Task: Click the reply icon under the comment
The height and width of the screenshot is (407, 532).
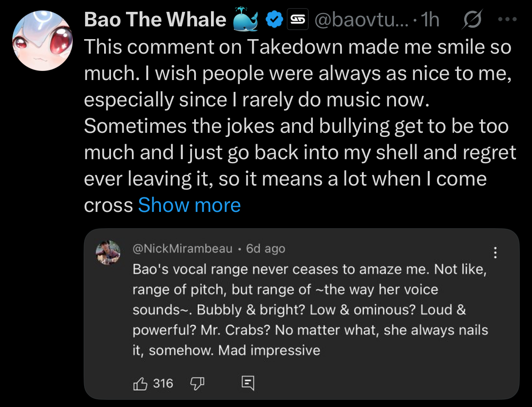Action: point(248,383)
